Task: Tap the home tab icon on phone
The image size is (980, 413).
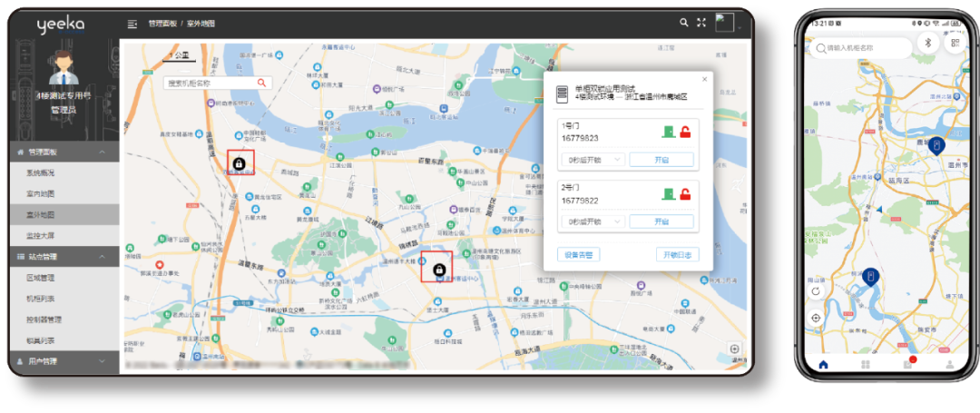Action: click(x=824, y=365)
